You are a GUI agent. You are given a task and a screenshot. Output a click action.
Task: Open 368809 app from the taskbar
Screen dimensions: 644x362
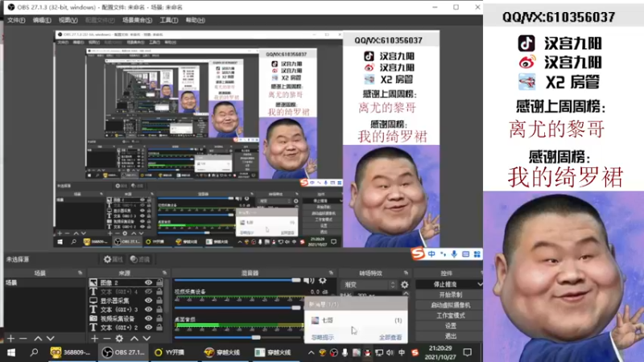pos(71,352)
